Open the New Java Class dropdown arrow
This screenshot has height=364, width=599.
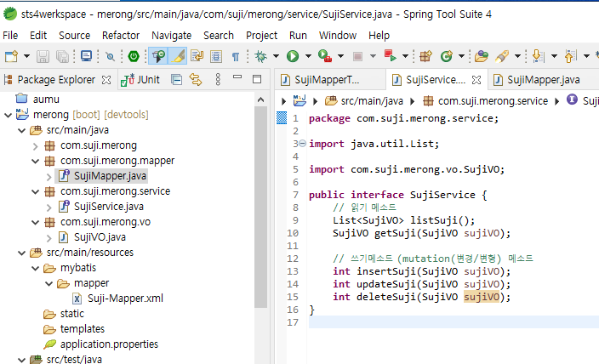(x=461, y=56)
